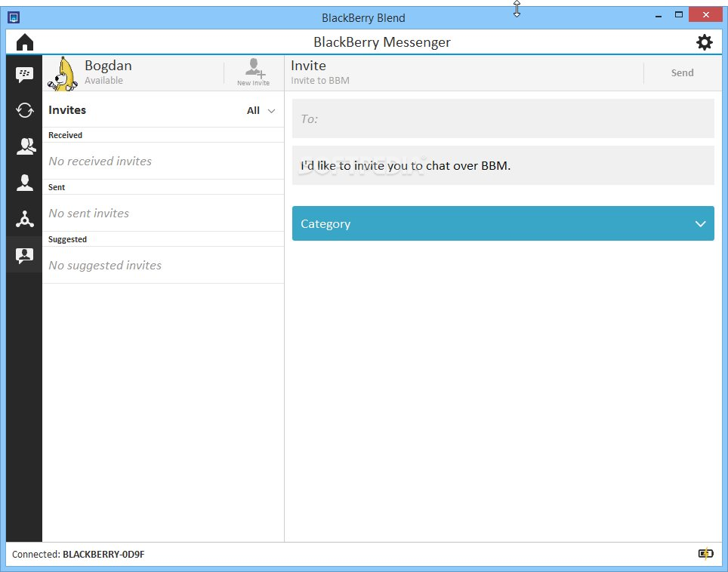The image size is (728, 572).
Task: Go to the Home screen icon
Action: [x=25, y=42]
